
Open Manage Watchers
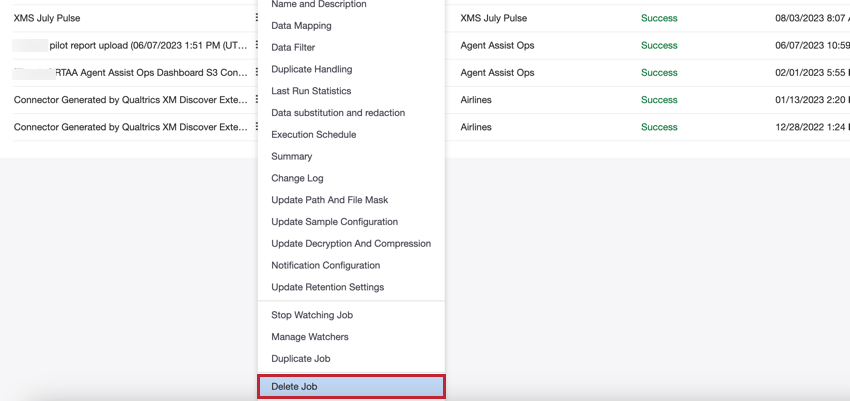(310, 337)
